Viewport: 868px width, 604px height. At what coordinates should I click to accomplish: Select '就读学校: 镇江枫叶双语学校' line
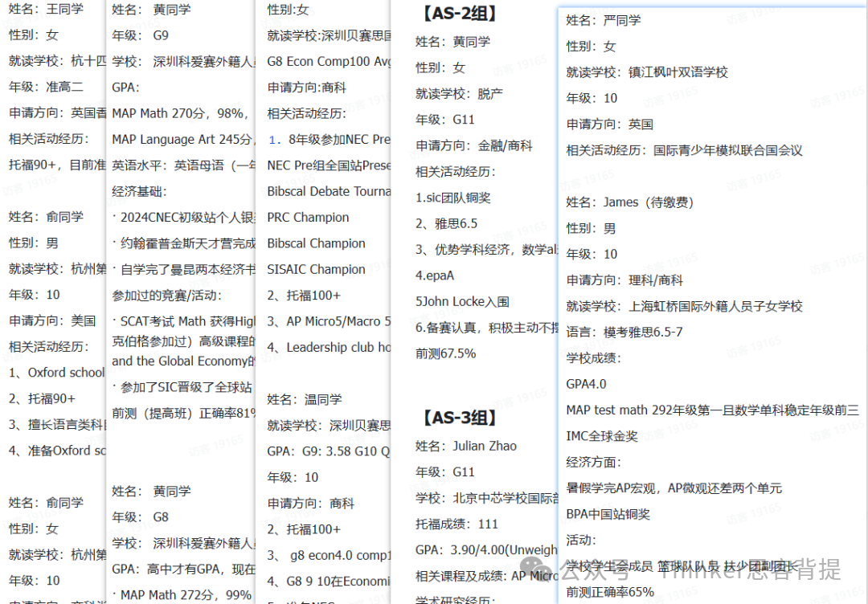pos(647,72)
